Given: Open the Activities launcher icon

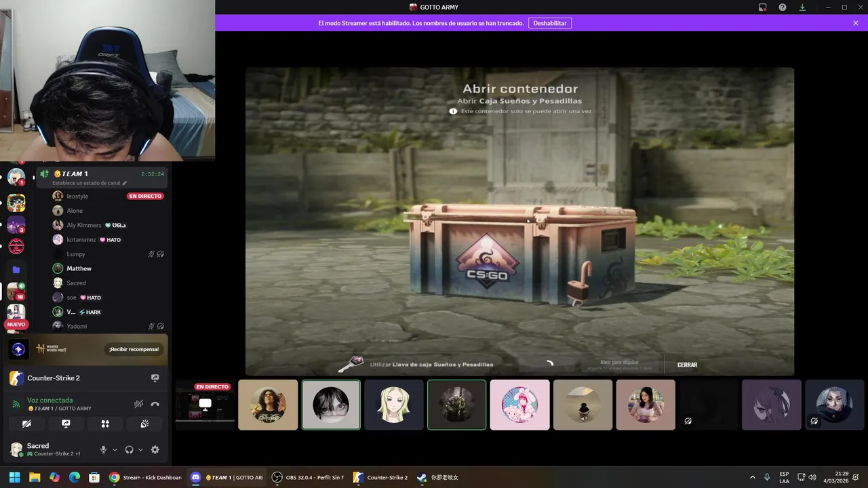Looking at the screenshot, I should point(105,424).
